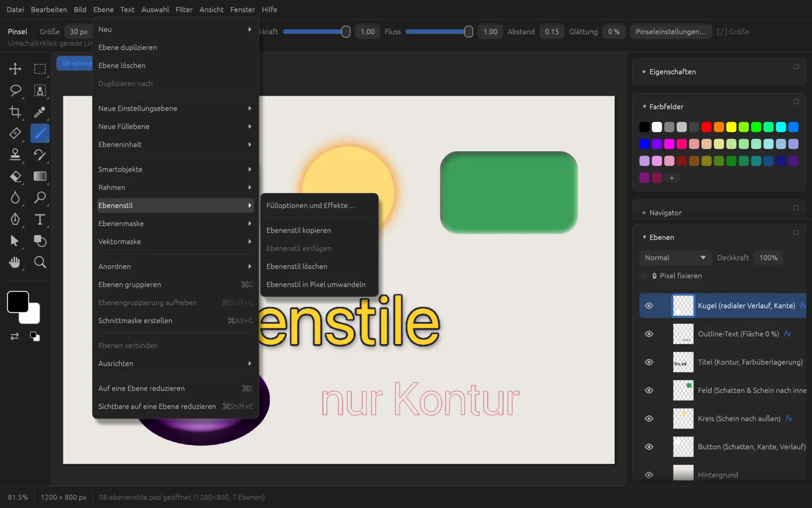Select the Brush tool in toolbox
The height and width of the screenshot is (508, 812).
point(40,133)
